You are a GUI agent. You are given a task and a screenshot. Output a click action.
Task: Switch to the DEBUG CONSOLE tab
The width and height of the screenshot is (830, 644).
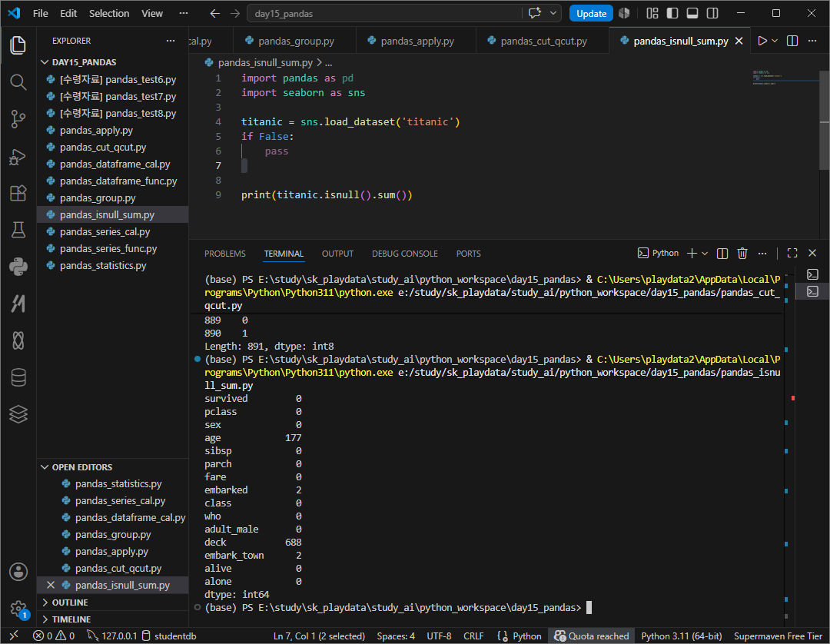click(x=405, y=254)
